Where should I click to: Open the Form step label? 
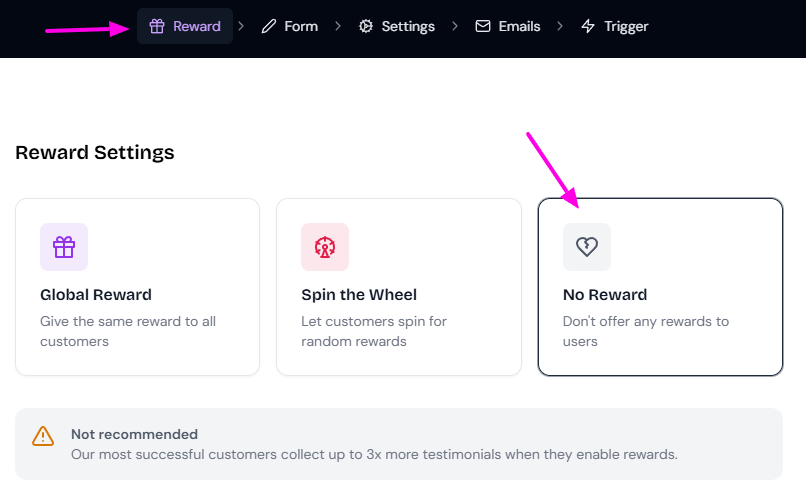point(301,26)
